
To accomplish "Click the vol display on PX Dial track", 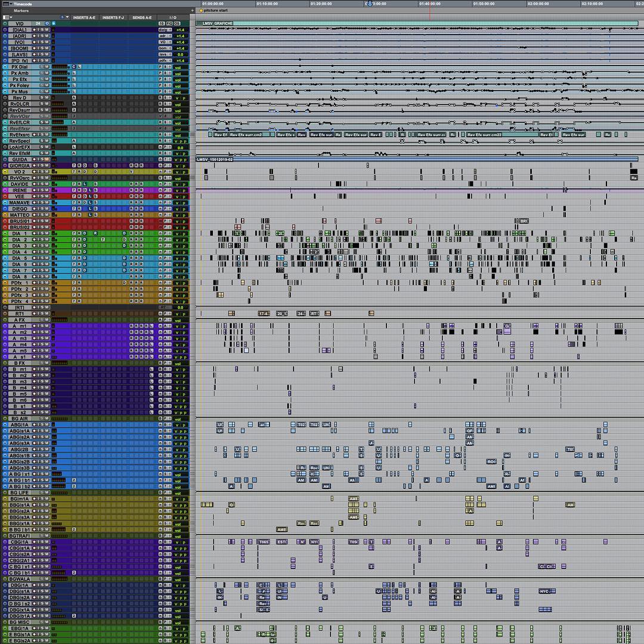I will (177, 67).
